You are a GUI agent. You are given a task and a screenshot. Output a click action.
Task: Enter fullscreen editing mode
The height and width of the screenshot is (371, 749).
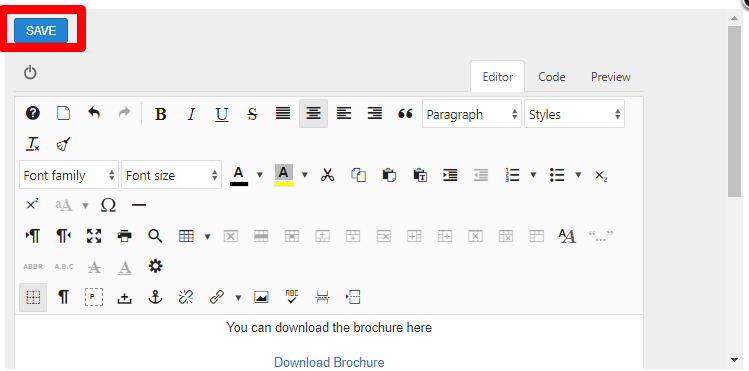pyautogui.click(x=94, y=235)
